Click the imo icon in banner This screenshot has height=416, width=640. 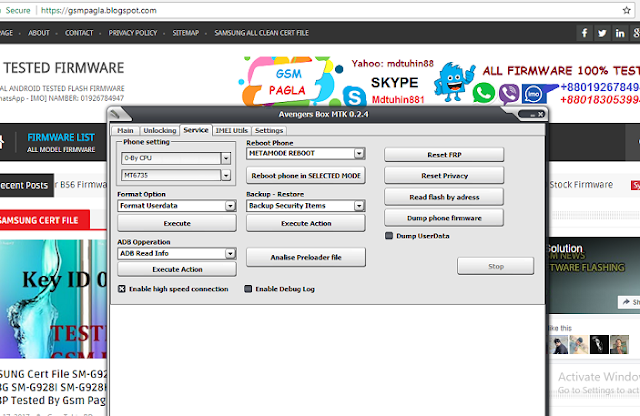[x=533, y=94]
